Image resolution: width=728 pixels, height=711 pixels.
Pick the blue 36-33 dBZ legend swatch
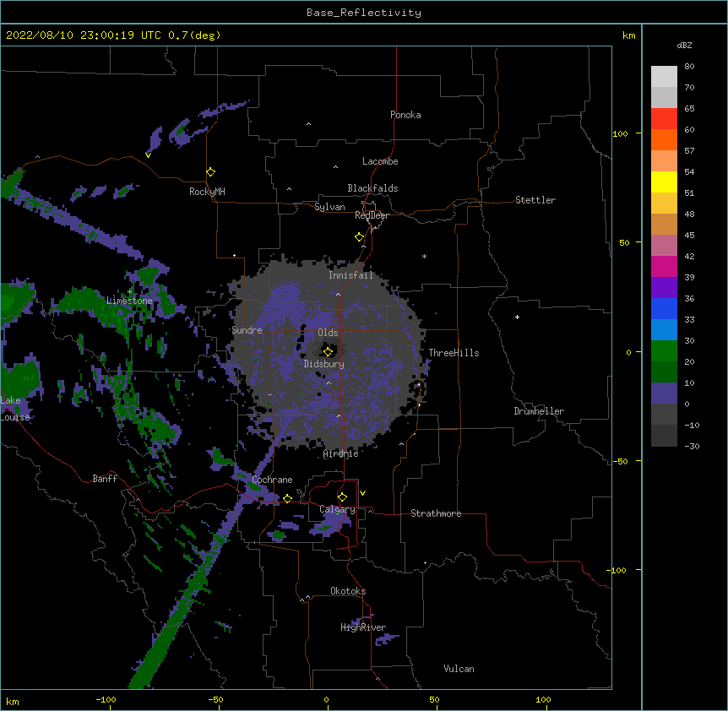[664, 308]
